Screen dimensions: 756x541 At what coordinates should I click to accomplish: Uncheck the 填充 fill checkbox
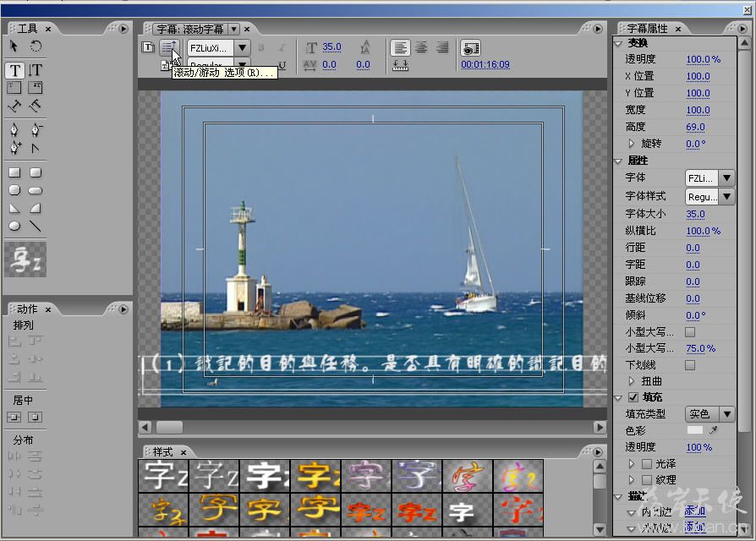point(633,397)
